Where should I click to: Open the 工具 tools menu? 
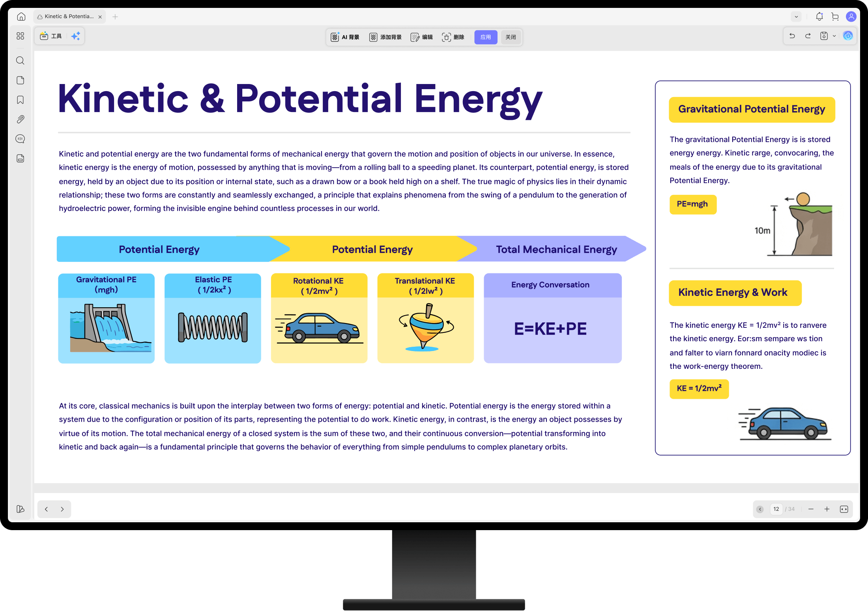(x=51, y=36)
